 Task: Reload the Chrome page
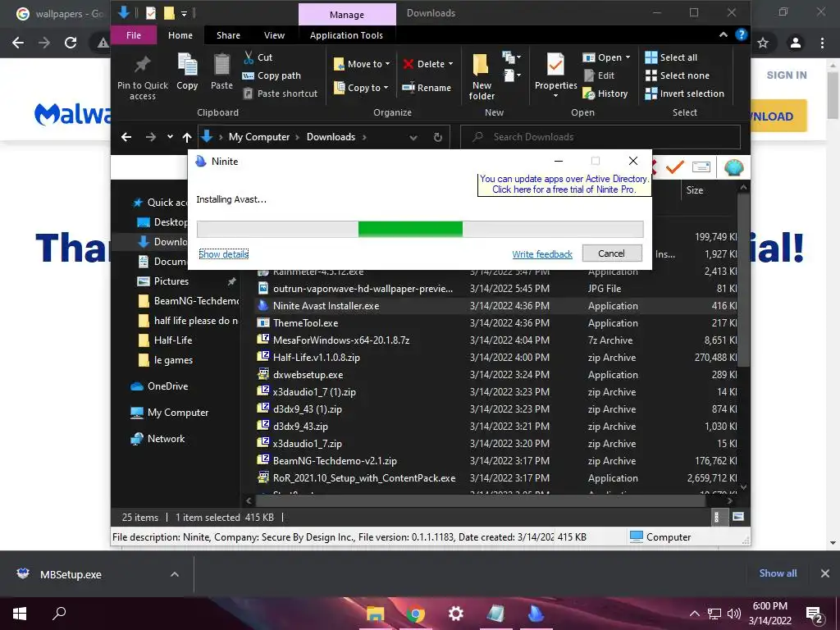point(71,43)
